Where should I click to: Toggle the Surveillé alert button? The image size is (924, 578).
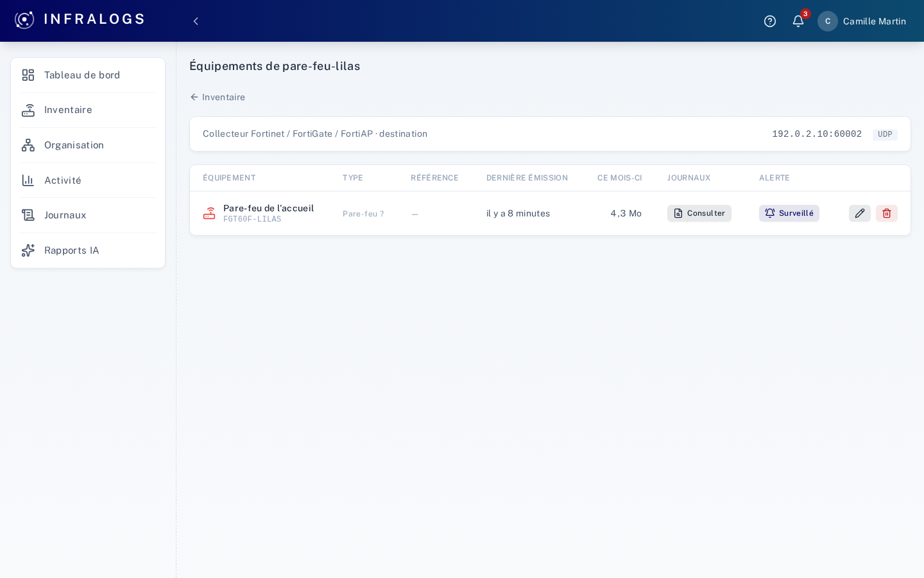point(789,213)
